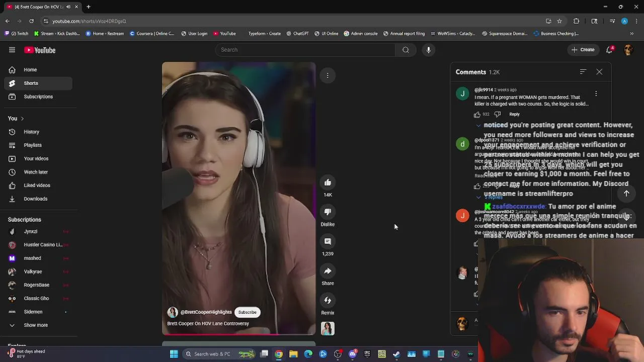
Task: Open @BrettCooperHighlights channel link
Action: tap(206, 312)
